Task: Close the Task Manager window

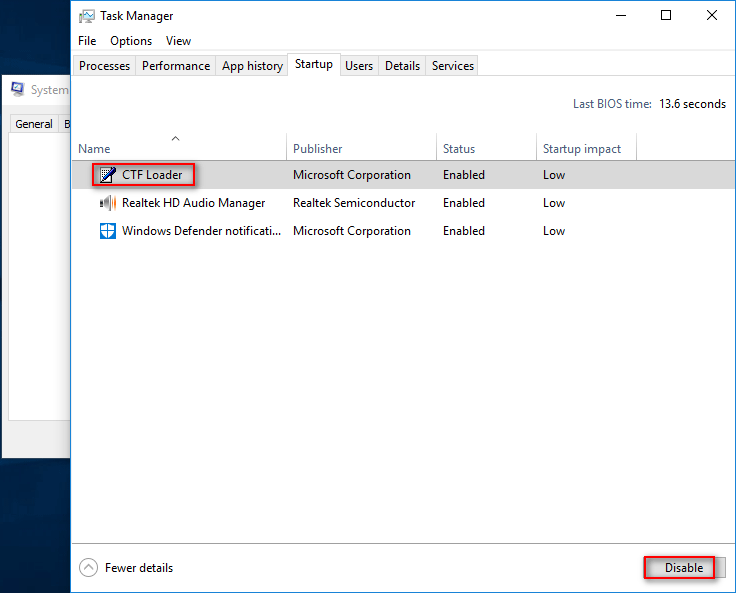Action: tap(712, 15)
